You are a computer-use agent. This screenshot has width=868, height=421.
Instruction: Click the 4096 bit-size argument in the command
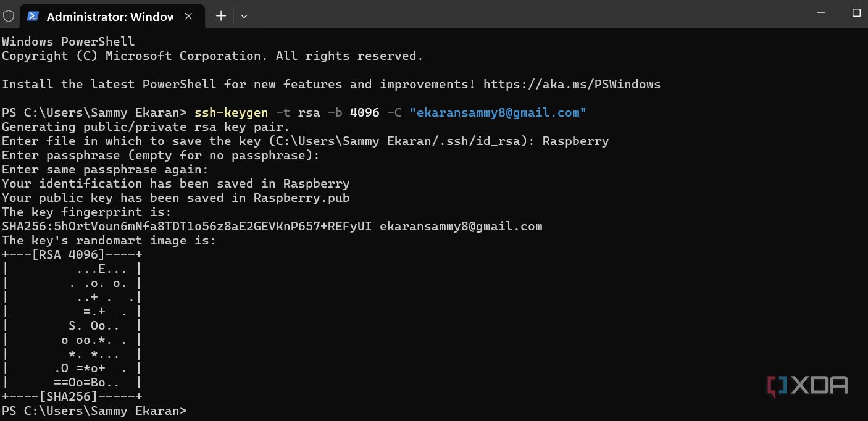coord(364,112)
